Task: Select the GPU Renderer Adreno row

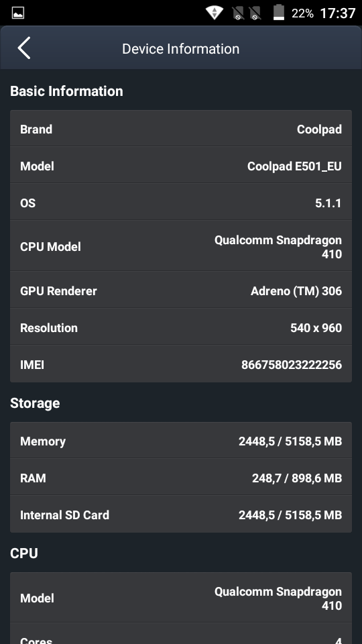Action: pos(181,290)
